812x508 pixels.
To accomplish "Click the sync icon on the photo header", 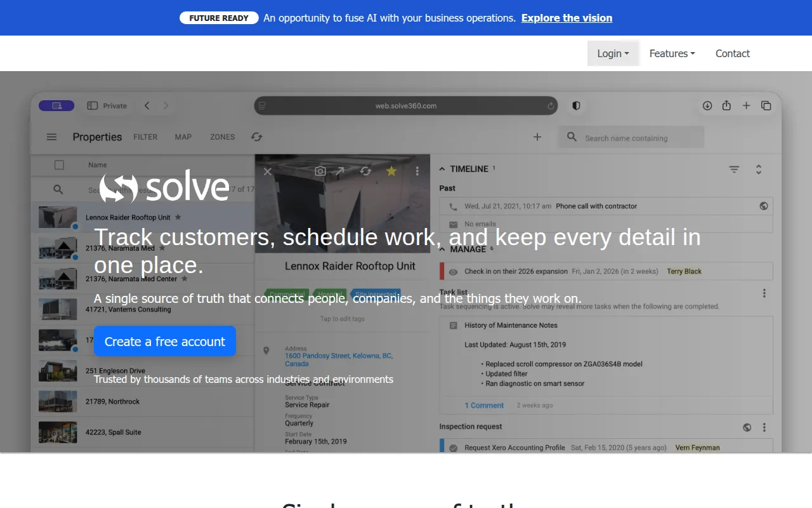I will tap(365, 171).
